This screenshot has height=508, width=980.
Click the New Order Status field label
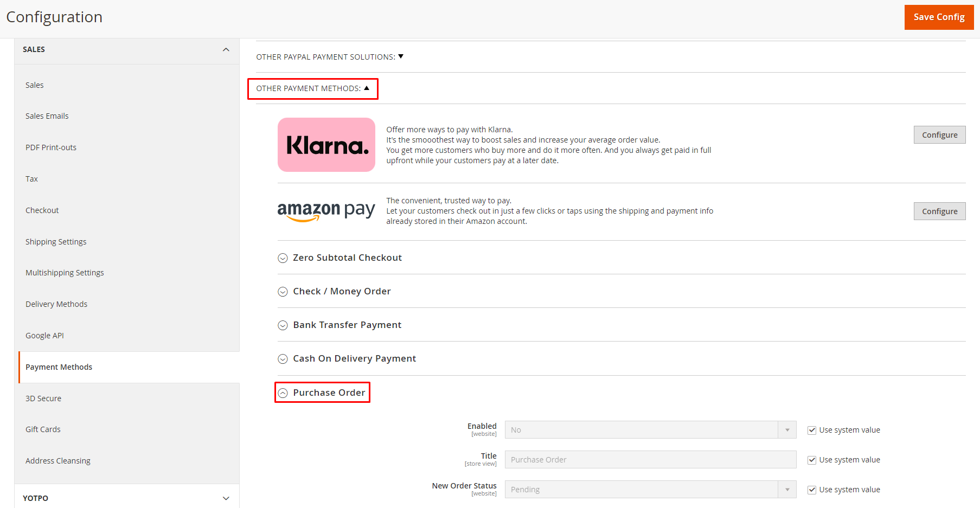click(464, 486)
